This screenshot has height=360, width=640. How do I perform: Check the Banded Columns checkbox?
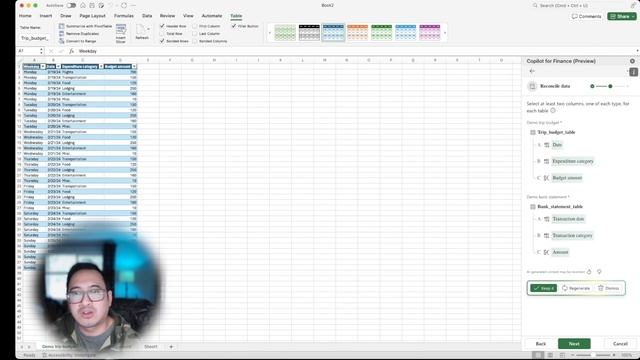[195, 41]
